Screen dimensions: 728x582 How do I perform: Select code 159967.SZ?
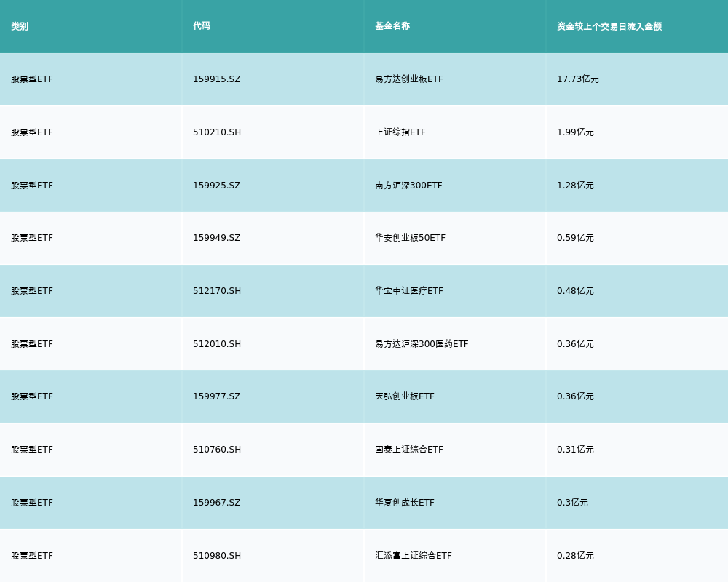pos(217,503)
